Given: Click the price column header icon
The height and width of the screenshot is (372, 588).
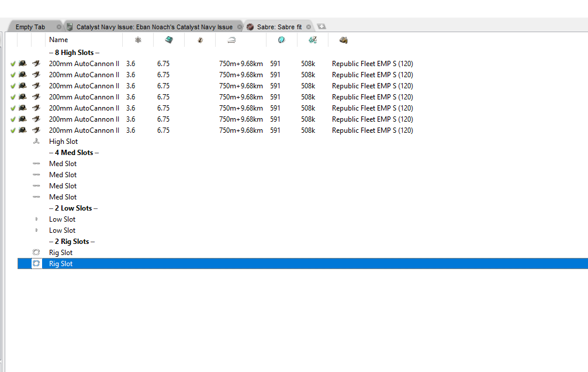Looking at the screenshot, I should [x=313, y=40].
